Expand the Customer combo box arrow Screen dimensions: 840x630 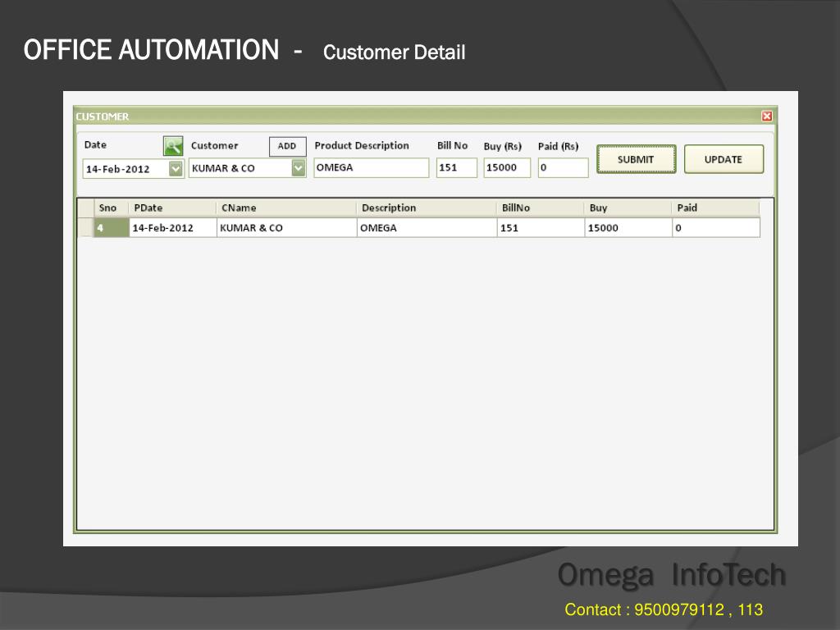click(299, 168)
